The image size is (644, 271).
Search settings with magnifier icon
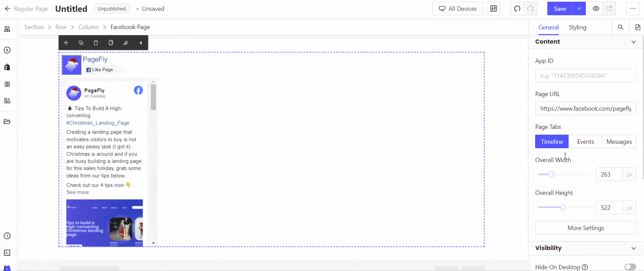621,27
